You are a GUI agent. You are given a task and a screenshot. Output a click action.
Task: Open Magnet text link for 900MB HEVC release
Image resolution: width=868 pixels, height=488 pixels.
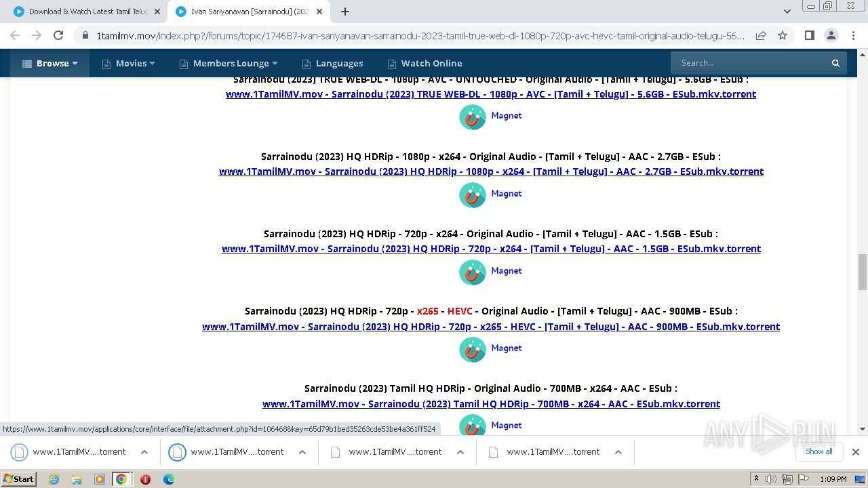click(x=507, y=348)
